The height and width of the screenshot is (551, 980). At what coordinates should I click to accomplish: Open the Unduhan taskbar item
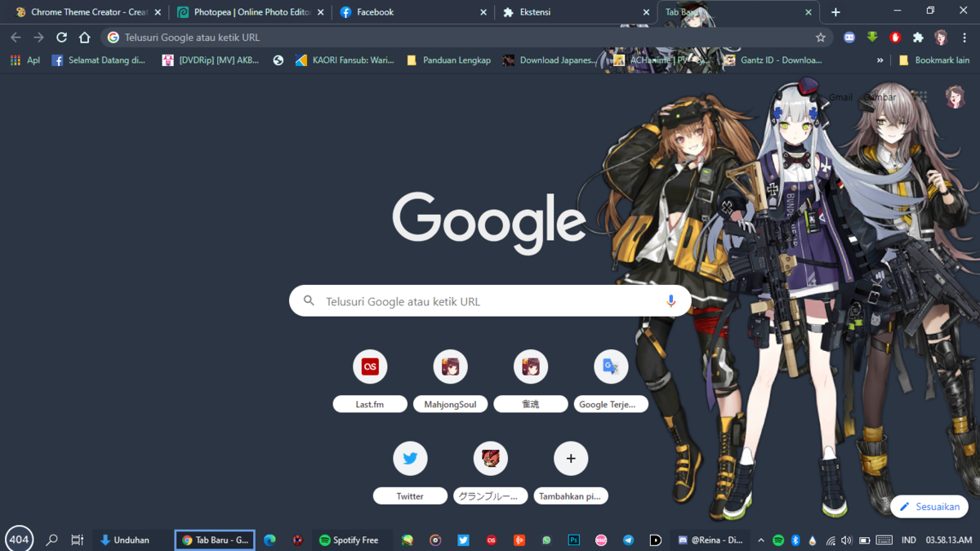click(x=131, y=540)
